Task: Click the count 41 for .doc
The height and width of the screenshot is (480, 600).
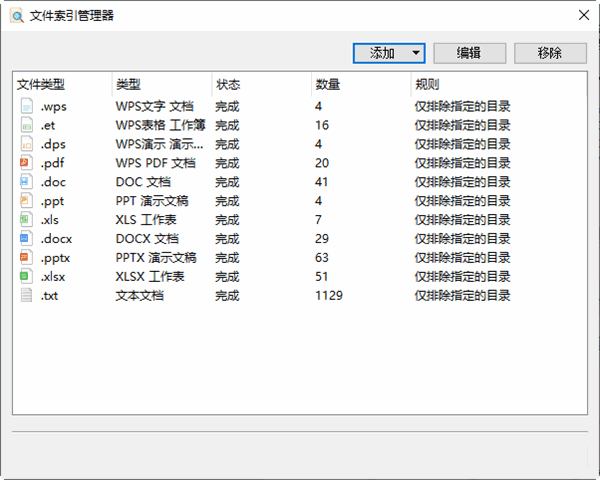Action: pos(321,182)
